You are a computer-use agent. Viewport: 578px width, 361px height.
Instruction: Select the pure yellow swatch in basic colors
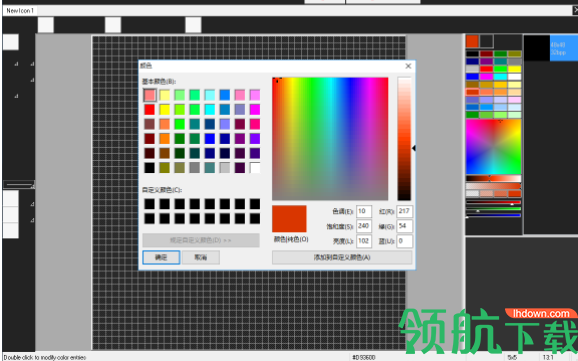164,110
